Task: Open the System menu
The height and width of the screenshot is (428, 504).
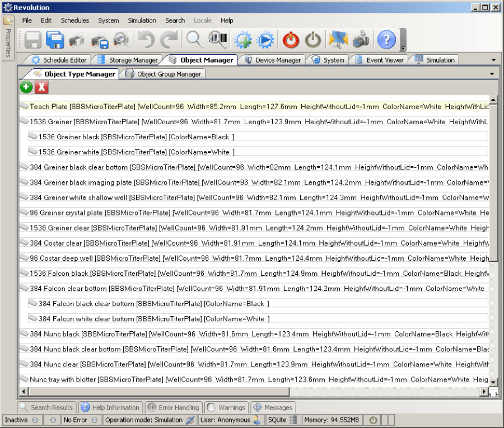Action: (108, 20)
